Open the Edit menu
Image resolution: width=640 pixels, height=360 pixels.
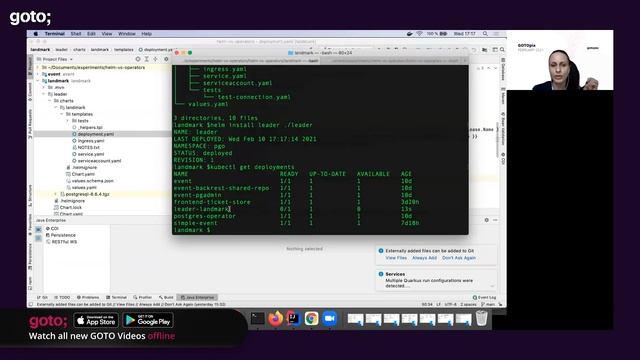click(x=91, y=34)
